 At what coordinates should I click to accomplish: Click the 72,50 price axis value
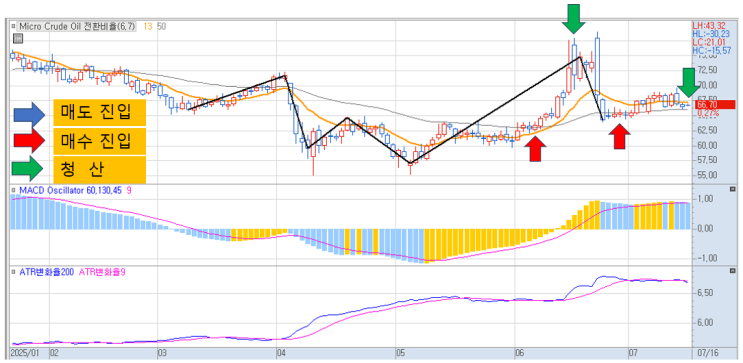[x=707, y=70]
